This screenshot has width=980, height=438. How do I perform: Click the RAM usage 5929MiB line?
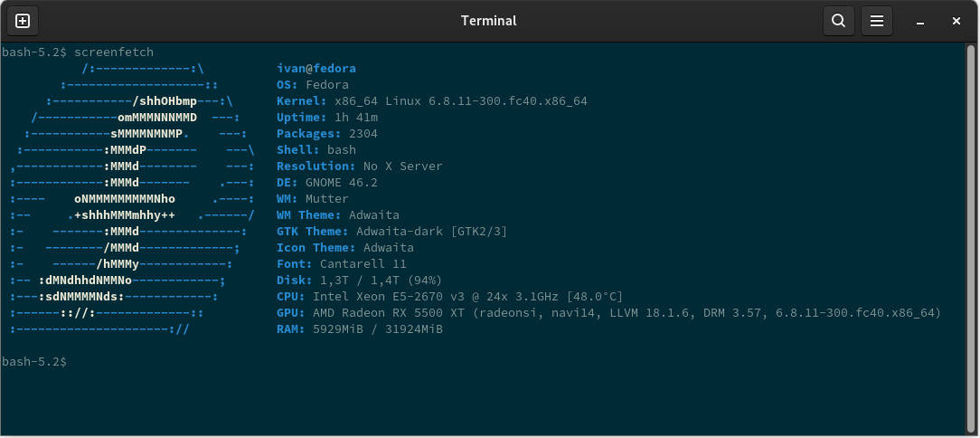(360, 328)
